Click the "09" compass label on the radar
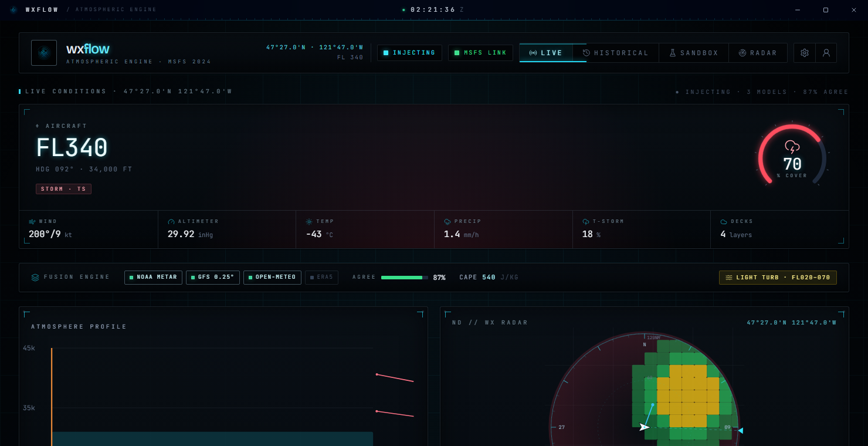868x446 pixels. [x=727, y=427]
